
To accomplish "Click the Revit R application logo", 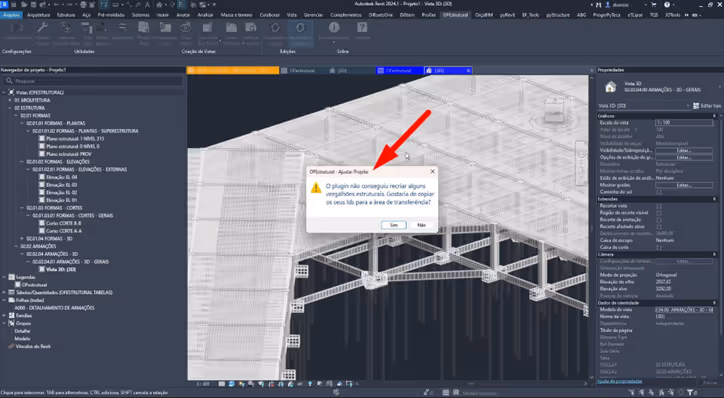I will [x=4, y=4].
